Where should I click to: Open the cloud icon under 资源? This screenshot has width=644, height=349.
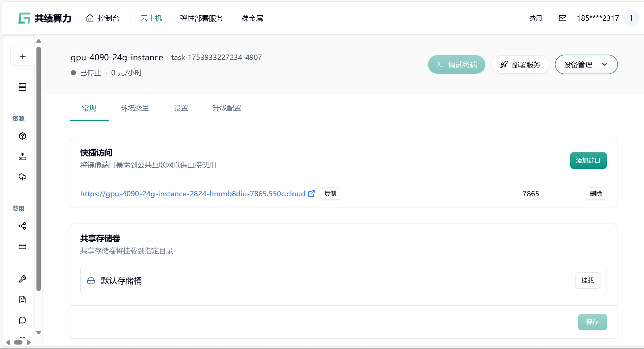pos(22,177)
